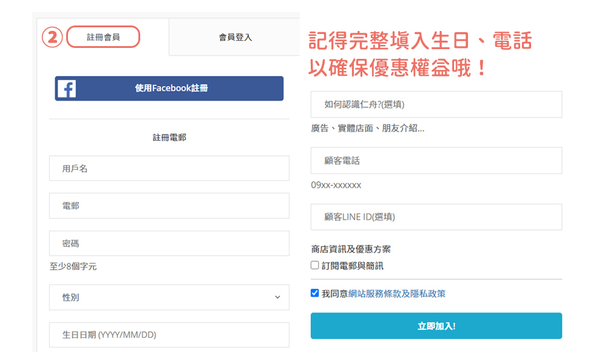Click the Facebook logo icon
The width and height of the screenshot is (607, 364).
67,89
